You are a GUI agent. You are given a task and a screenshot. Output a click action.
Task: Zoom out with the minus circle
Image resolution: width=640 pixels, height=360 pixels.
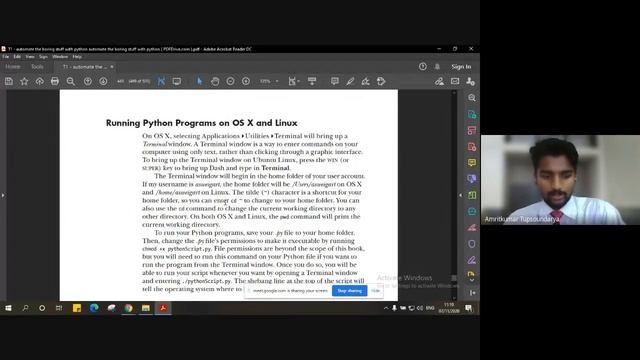click(231, 81)
